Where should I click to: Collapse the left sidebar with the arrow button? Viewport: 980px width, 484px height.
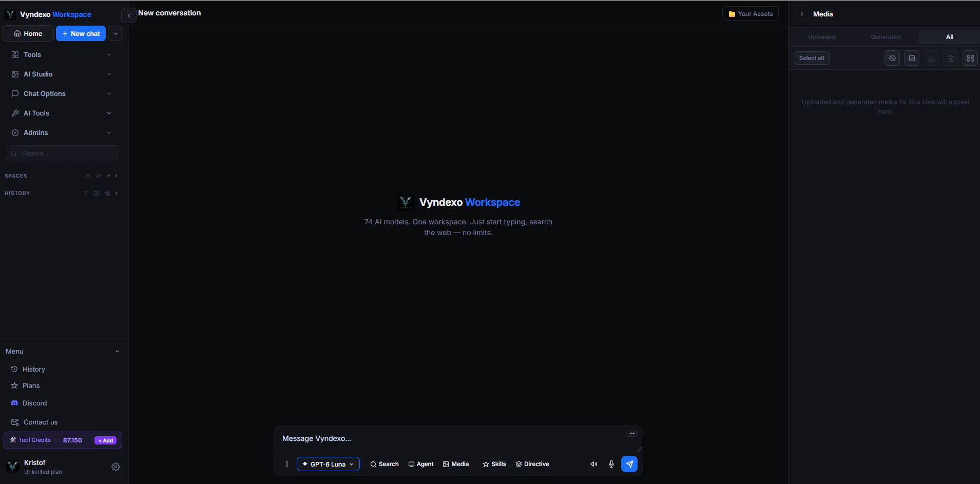pyautogui.click(x=129, y=15)
